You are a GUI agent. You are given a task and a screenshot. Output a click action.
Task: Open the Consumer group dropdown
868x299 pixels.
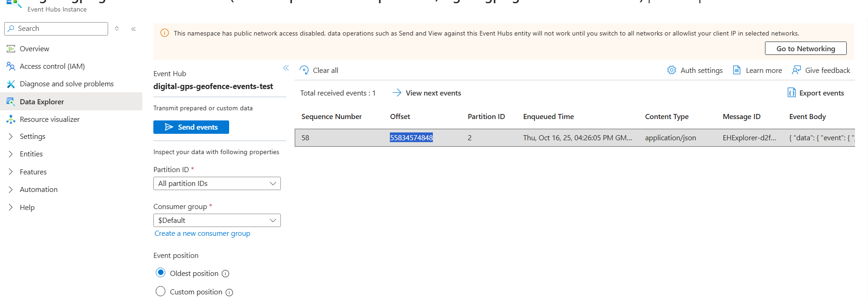(x=217, y=221)
